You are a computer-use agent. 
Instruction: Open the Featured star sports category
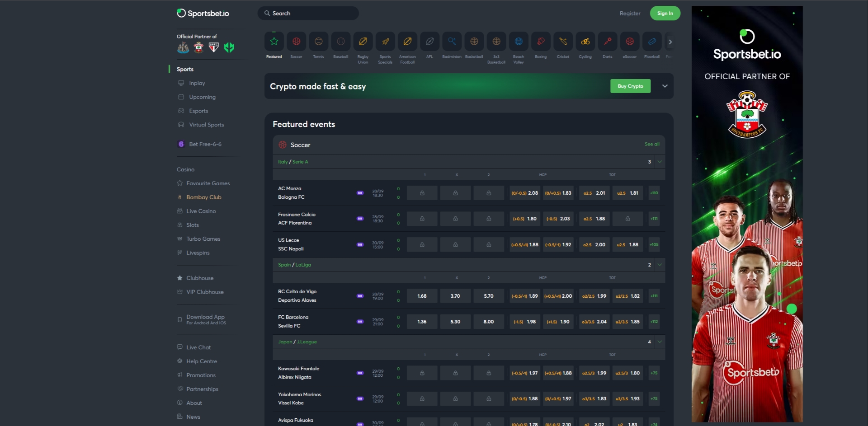[x=274, y=42]
